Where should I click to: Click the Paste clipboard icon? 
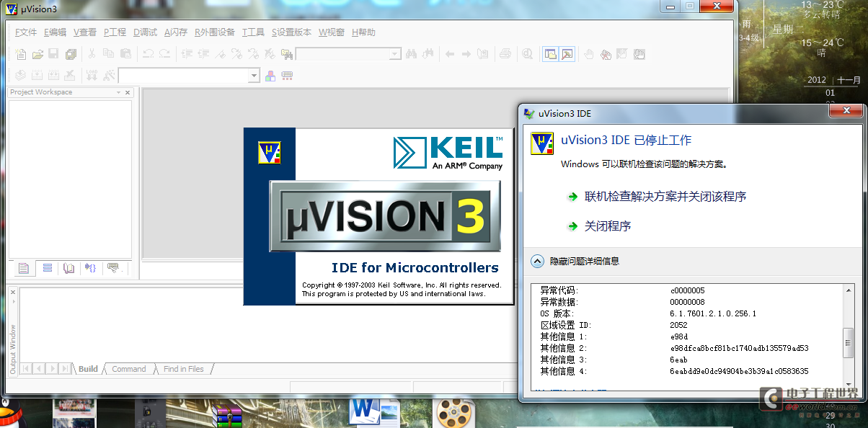tap(125, 54)
